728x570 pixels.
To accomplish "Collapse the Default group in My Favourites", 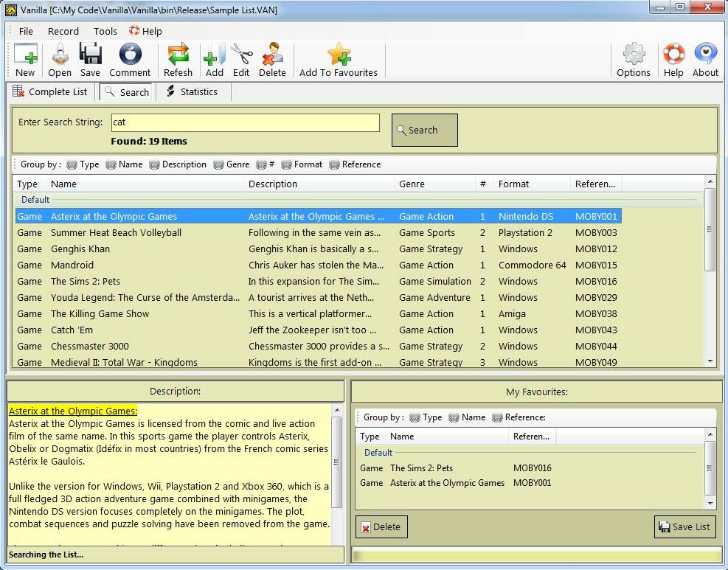I will [x=378, y=453].
